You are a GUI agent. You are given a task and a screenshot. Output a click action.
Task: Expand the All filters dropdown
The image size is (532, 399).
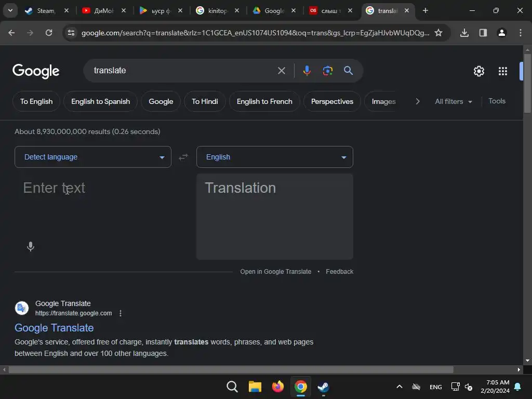click(453, 101)
